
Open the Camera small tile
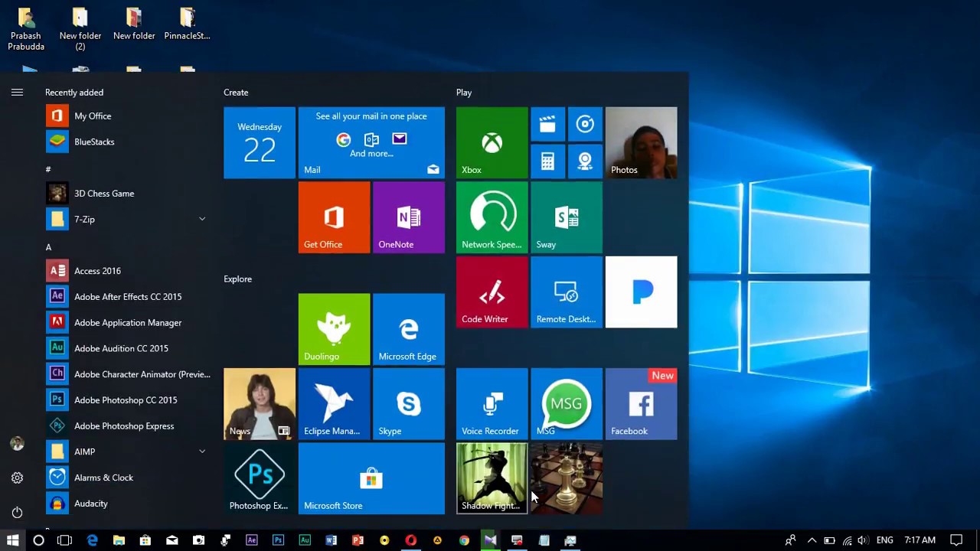(x=585, y=161)
